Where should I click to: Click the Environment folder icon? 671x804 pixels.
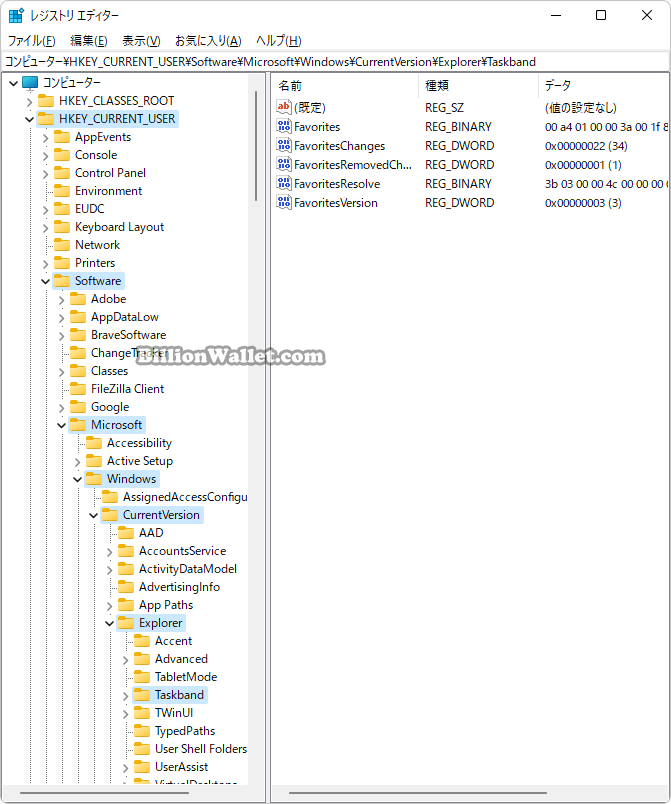(62, 191)
